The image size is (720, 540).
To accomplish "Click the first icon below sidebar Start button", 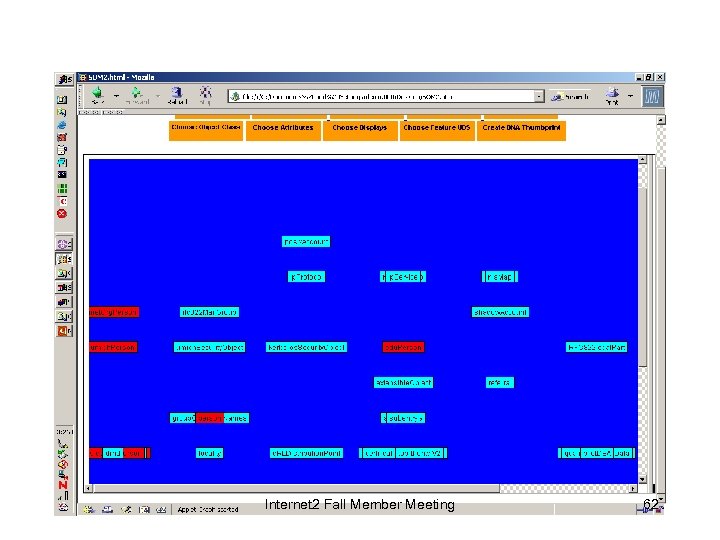I will coord(62,100).
